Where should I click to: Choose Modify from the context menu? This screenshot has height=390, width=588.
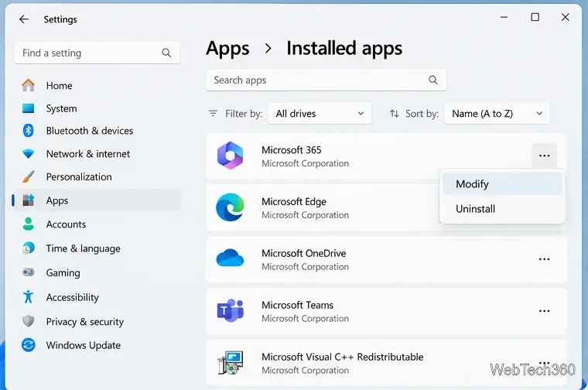click(x=502, y=184)
